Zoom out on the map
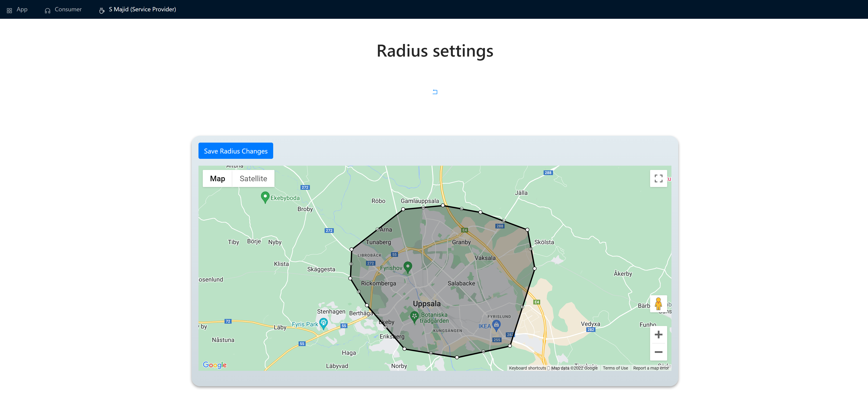 pos(658,352)
